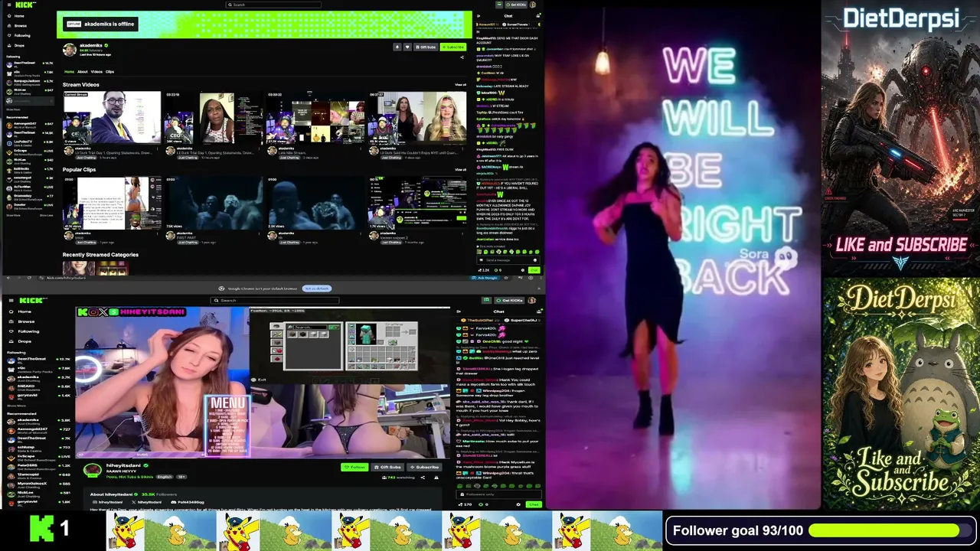Open hiheyitsdani Instagram link in About section

tap(106, 502)
